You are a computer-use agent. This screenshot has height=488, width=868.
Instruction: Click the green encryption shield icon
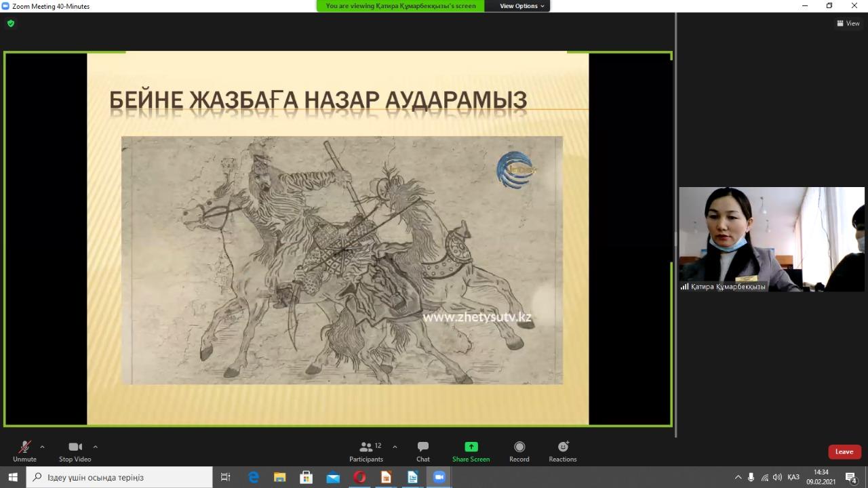pos(11,24)
